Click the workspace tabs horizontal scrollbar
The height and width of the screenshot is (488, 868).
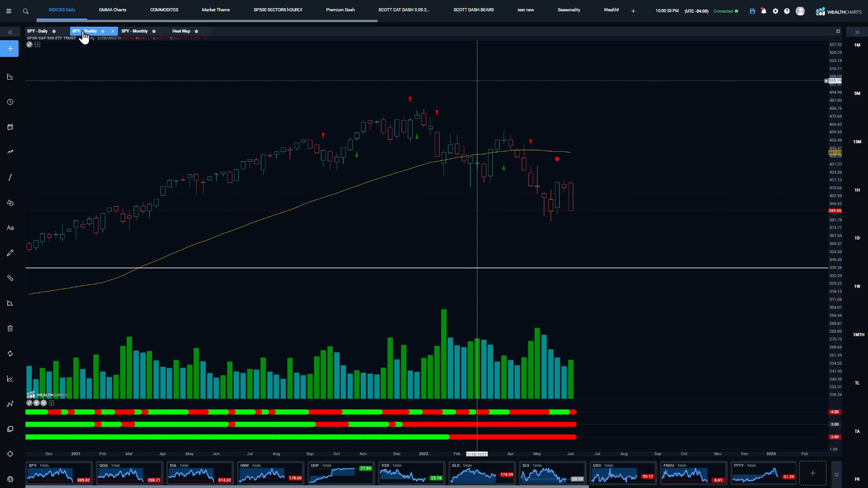click(207, 21)
